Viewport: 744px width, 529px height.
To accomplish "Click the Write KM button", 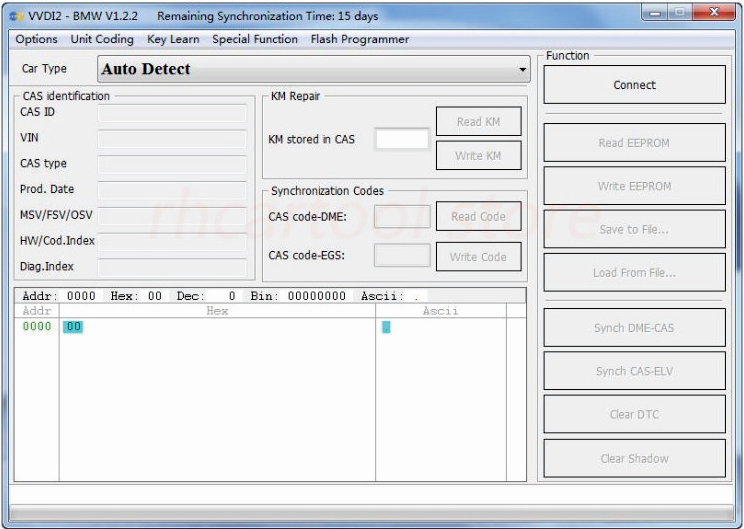I will (x=479, y=155).
